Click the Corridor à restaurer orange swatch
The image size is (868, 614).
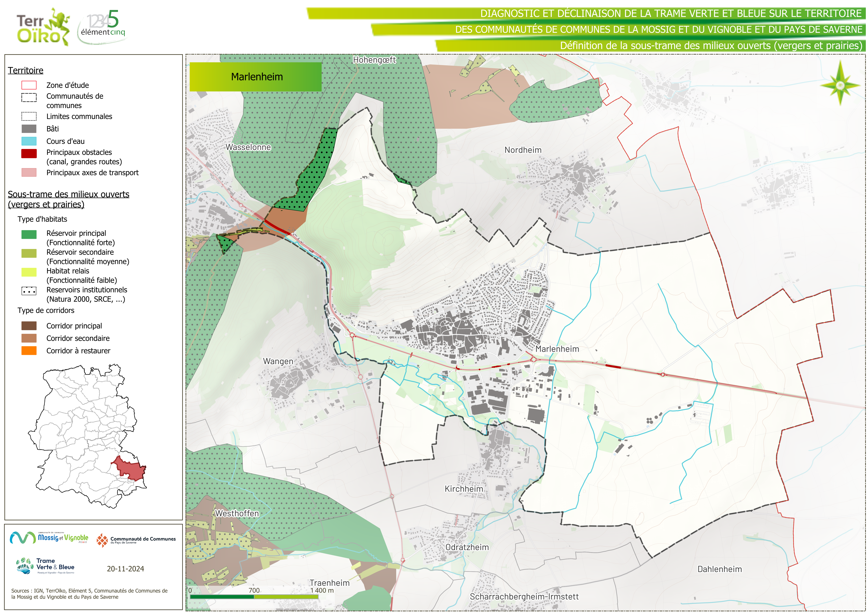(x=29, y=351)
